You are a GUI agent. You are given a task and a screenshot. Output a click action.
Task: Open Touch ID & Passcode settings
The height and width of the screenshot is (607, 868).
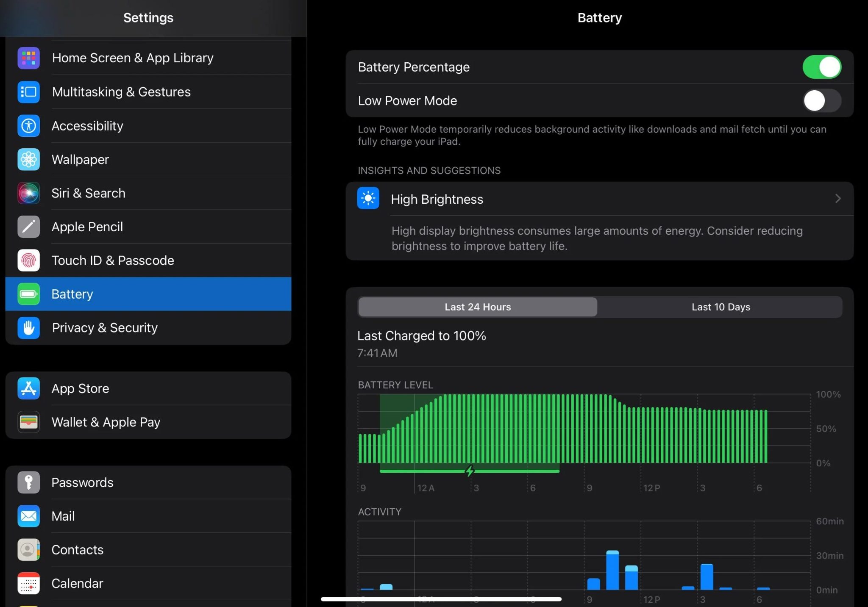[x=148, y=261]
